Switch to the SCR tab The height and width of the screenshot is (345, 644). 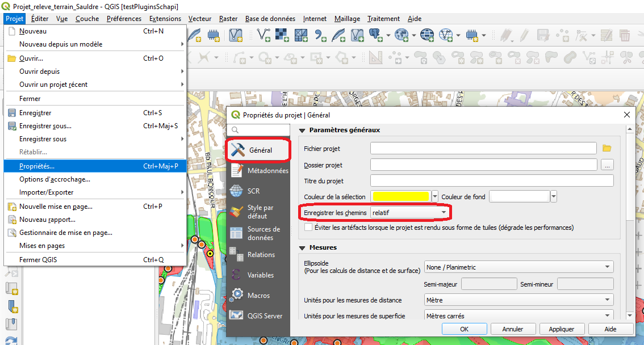pos(258,191)
